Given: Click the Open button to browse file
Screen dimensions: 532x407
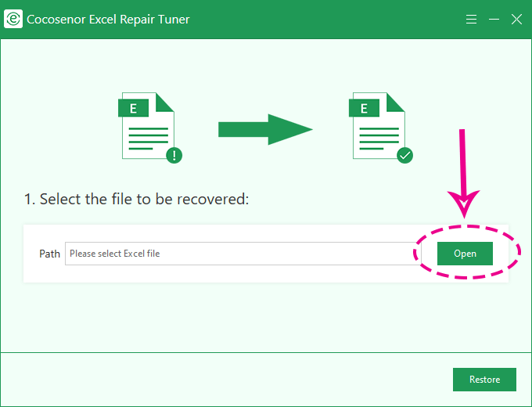Looking at the screenshot, I should point(465,254).
